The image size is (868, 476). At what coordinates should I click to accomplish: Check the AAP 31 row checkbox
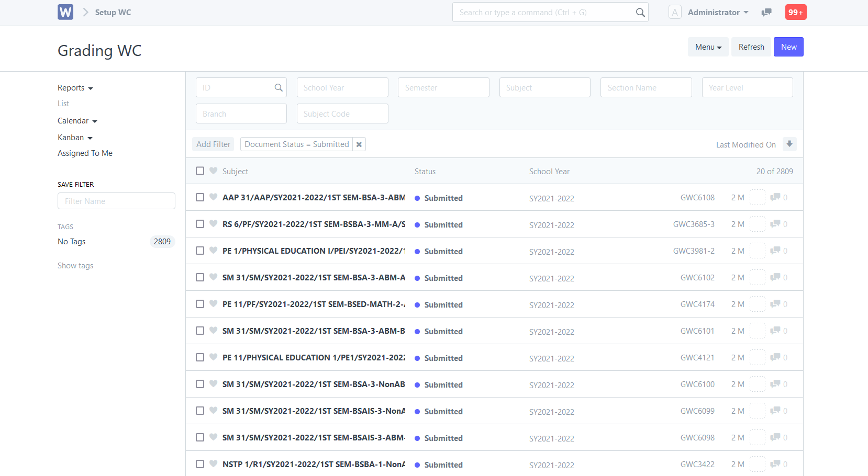[x=200, y=197]
